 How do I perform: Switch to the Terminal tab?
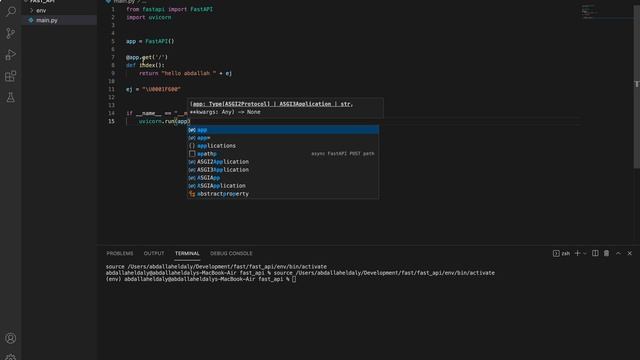(187, 253)
